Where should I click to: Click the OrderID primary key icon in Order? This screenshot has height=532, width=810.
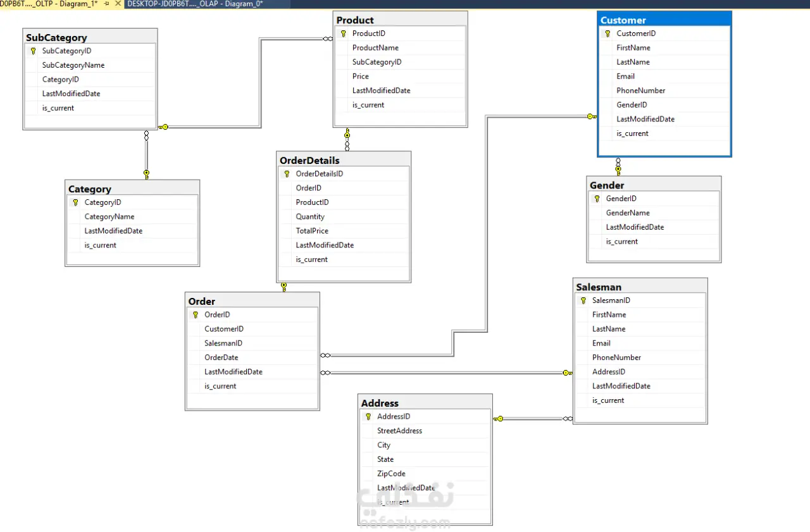[x=196, y=315]
